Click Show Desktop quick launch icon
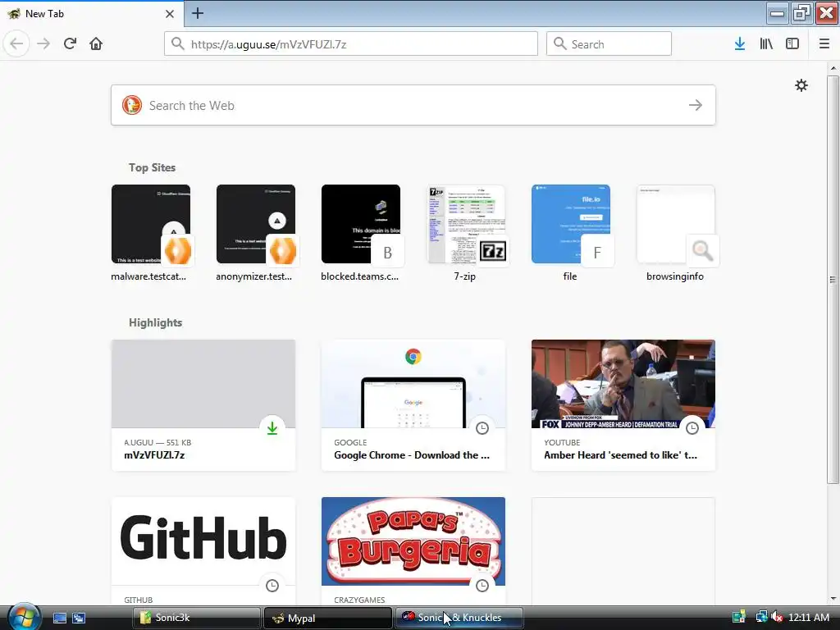Image resolution: width=840 pixels, height=630 pixels. pyautogui.click(x=59, y=618)
